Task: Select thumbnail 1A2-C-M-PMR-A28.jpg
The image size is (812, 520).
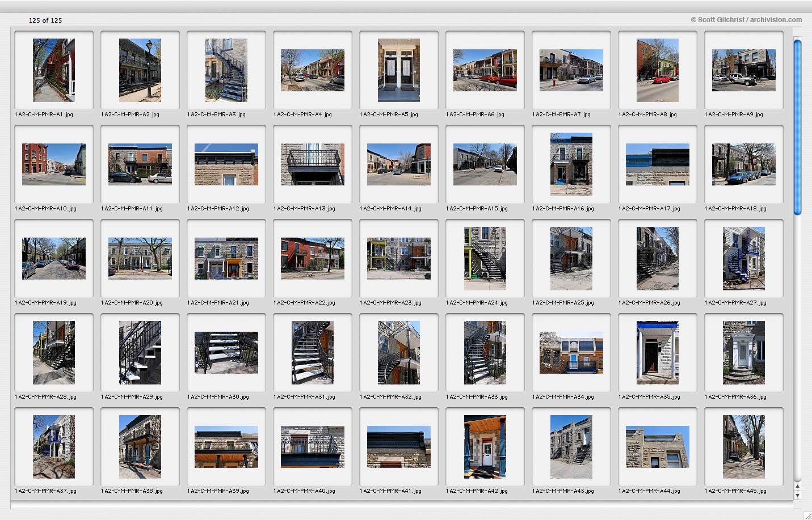Action: tap(54, 353)
